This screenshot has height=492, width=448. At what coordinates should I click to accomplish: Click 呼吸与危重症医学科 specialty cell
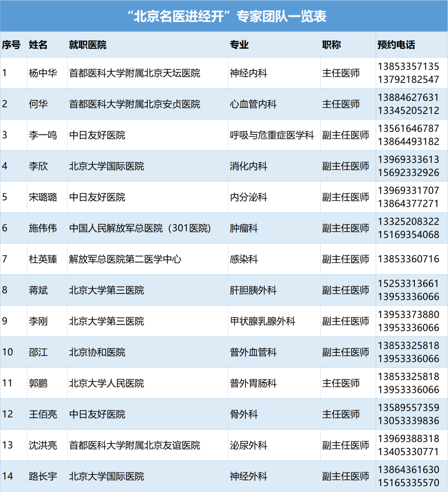point(272,135)
